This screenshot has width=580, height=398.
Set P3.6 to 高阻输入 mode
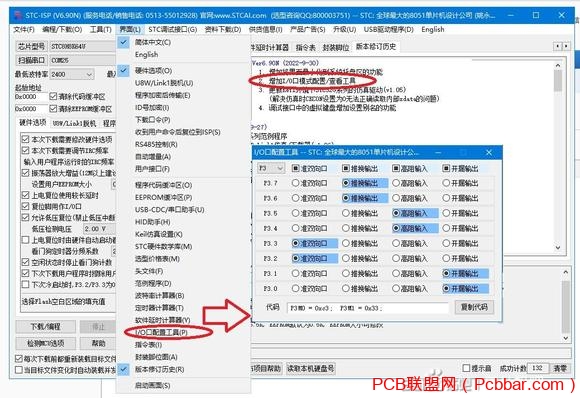click(x=396, y=198)
